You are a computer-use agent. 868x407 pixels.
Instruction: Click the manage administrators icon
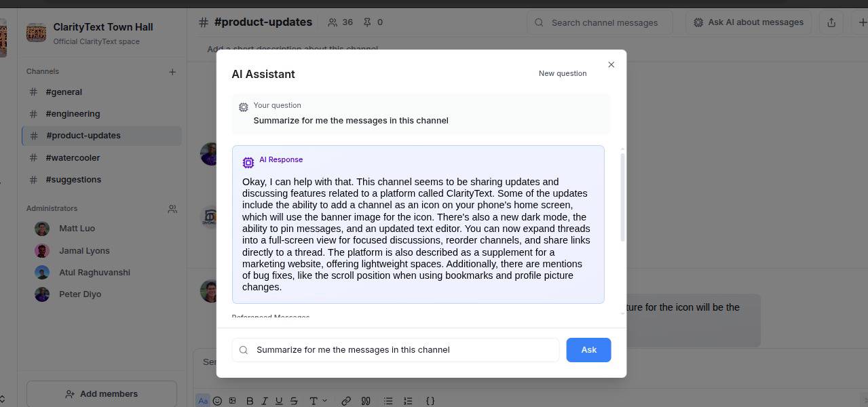point(172,209)
